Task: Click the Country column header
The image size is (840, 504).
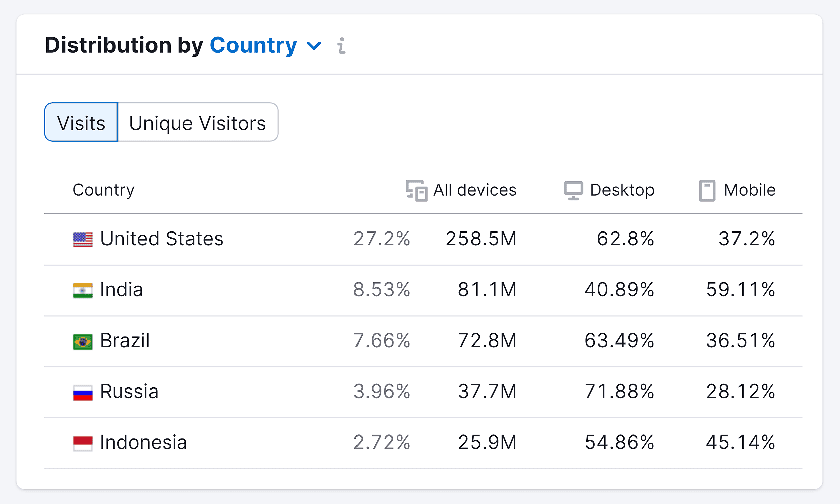Action: [x=103, y=190]
